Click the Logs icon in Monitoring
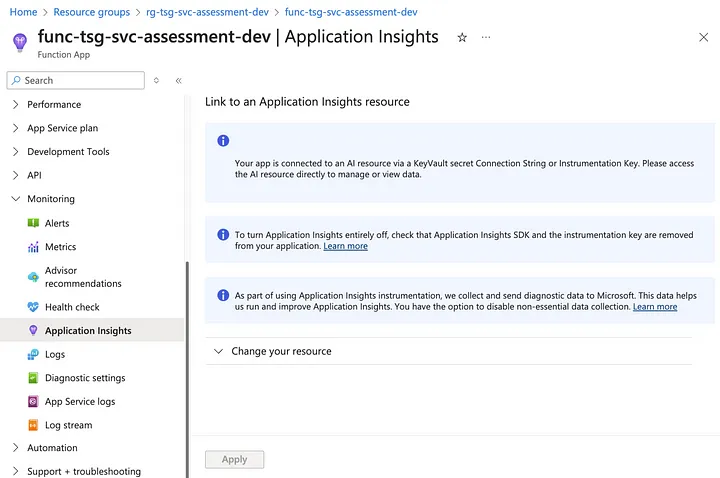The image size is (720, 478). [33, 354]
